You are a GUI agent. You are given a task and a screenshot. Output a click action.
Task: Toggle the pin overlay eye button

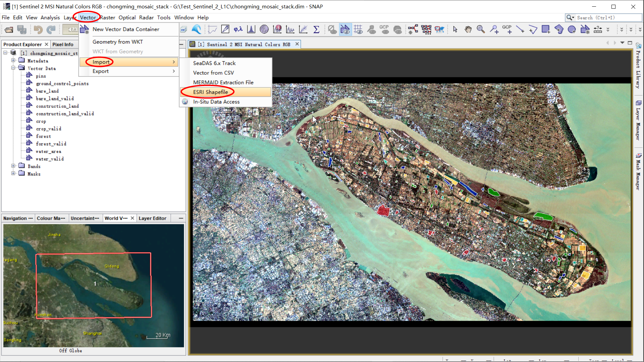371,29
